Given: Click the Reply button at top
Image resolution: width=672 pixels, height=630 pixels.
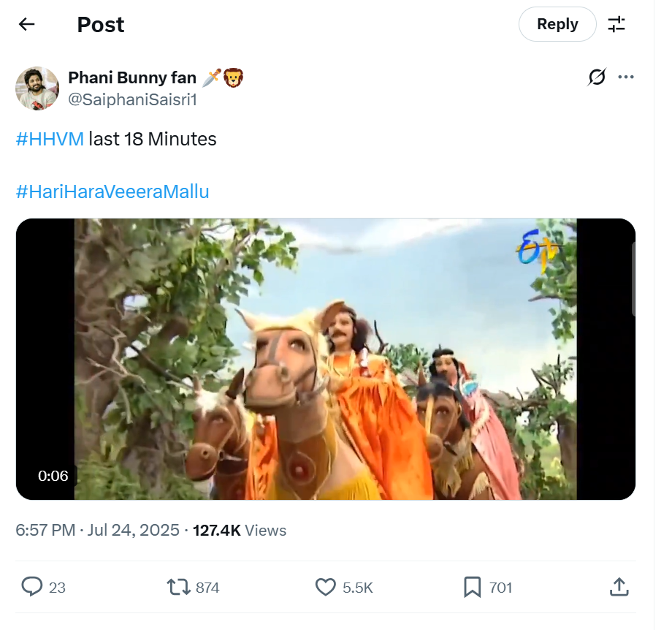Looking at the screenshot, I should (557, 24).
